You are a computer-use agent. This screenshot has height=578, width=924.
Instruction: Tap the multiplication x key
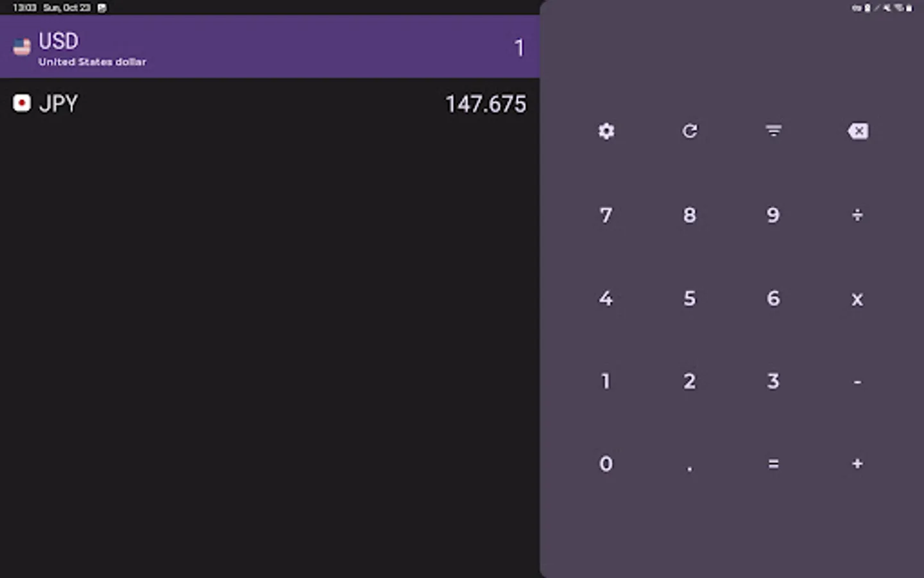point(857,299)
